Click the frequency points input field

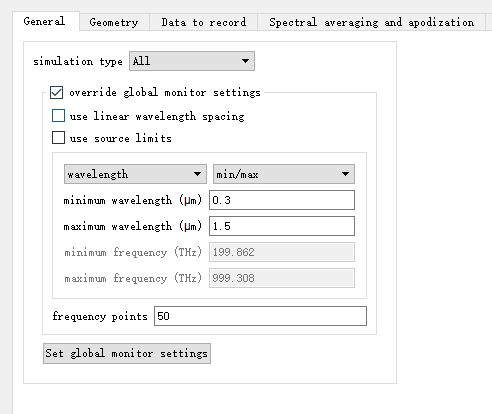point(260,316)
